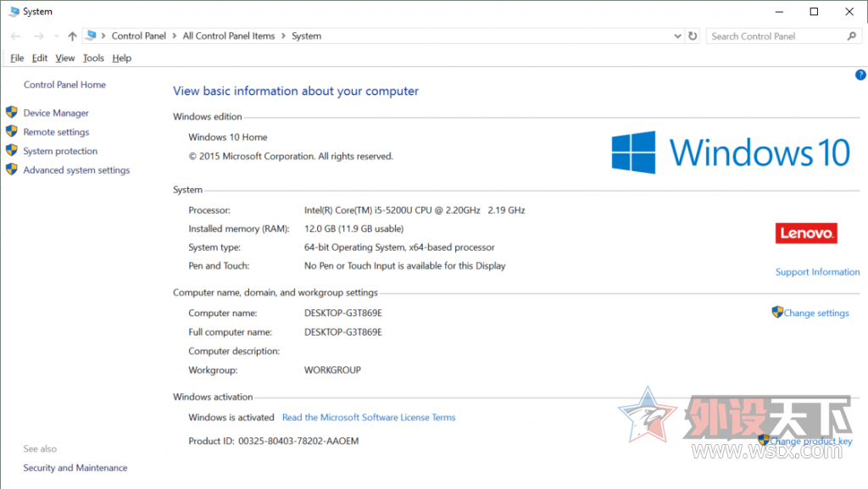Click the 64-bit Operating System value
Viewport: 868px width, 489px height.
(399, 247)
